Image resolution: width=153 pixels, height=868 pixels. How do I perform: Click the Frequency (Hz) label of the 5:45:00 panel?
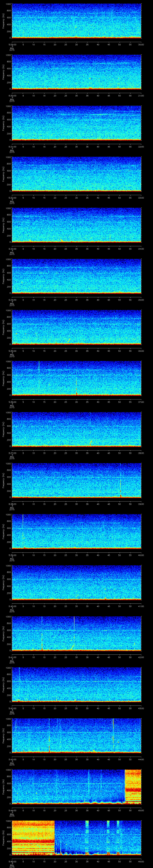(x=4, y=838)
